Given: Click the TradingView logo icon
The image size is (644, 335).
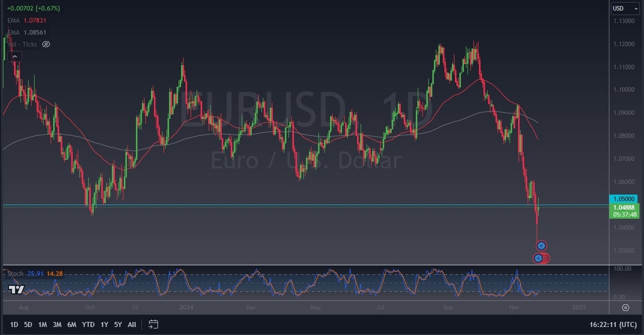Looking at the screenshot, I should tap(16, 289).
